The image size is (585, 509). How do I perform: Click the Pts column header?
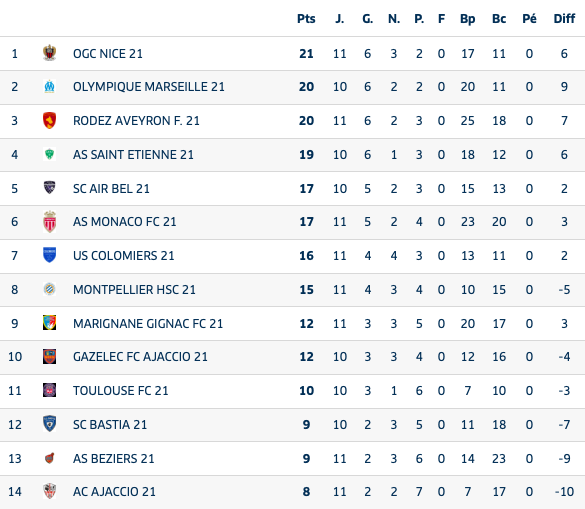[306, 19]
